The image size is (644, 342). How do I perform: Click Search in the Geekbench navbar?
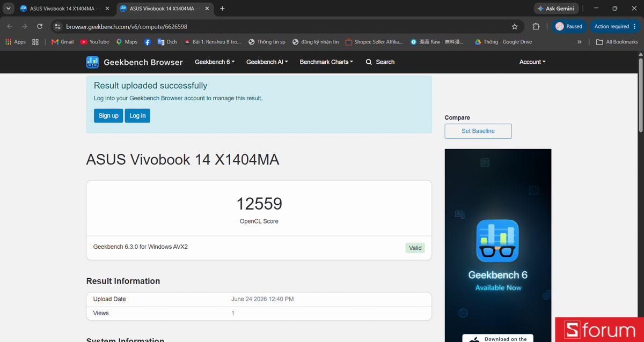tap(380, 62)
